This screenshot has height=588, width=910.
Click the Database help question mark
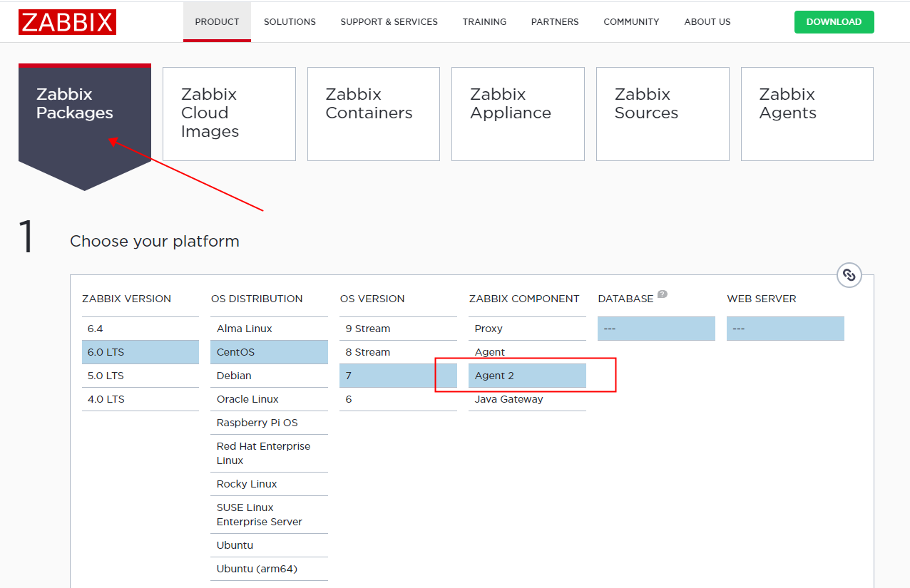pyautogui.click(x=663, y=294)
